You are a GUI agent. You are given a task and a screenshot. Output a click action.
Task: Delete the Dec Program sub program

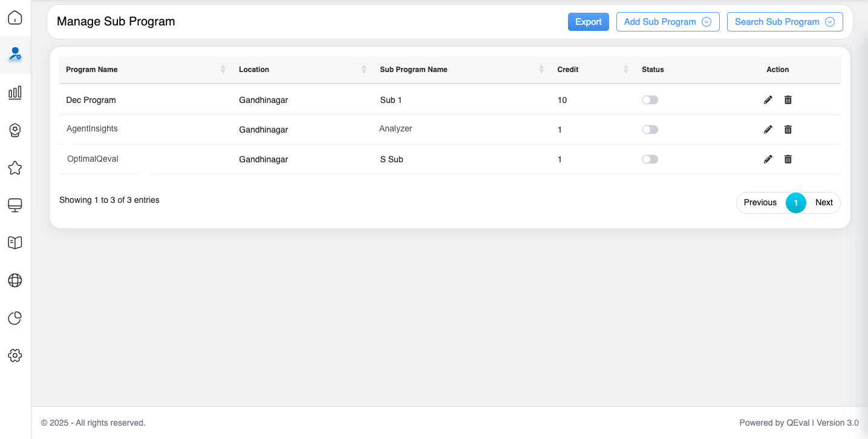pos(788,100)
